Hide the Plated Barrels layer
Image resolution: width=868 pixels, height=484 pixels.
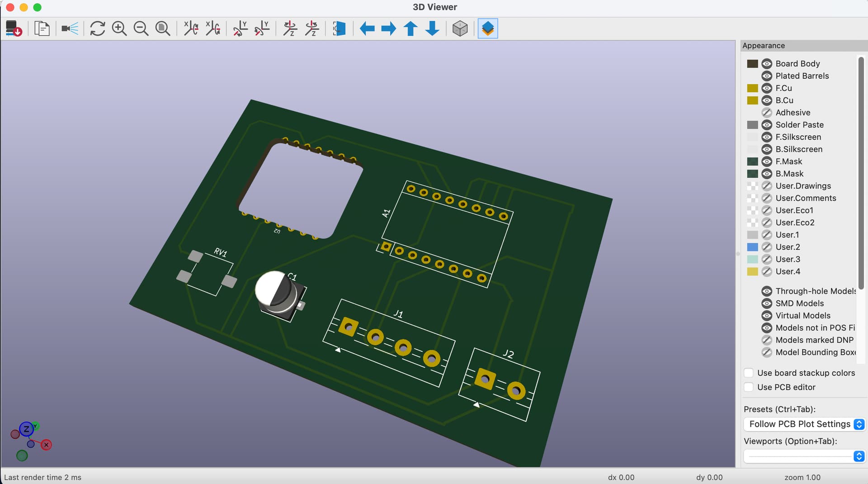point(767,76)
